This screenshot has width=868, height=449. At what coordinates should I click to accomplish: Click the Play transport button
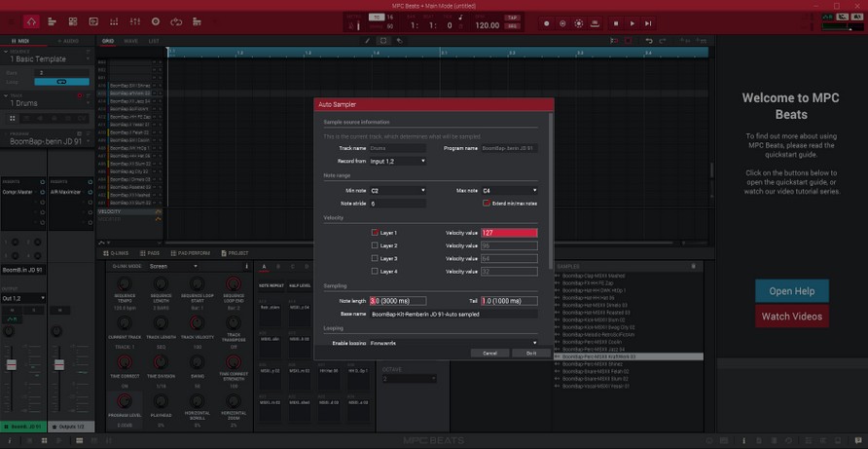point(633,23)
